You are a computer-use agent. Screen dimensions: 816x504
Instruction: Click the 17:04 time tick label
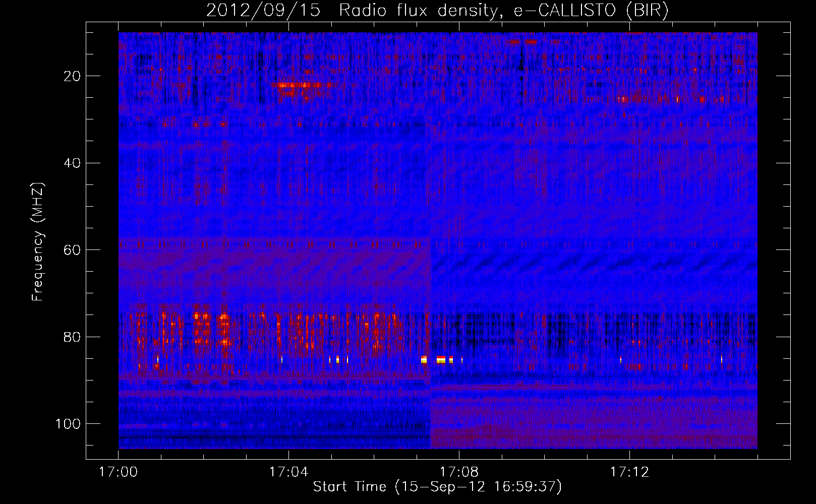click(288, 472)
